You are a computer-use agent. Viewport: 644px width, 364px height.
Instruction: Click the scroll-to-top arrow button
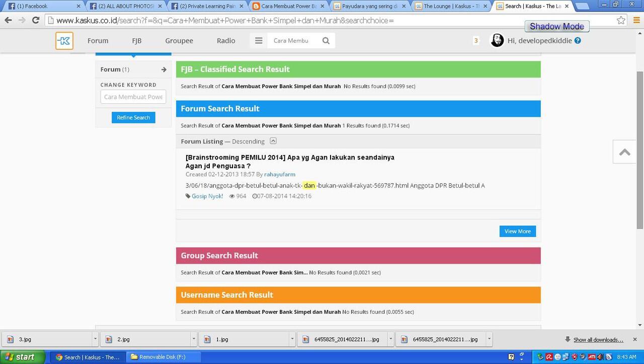point(624,152)
